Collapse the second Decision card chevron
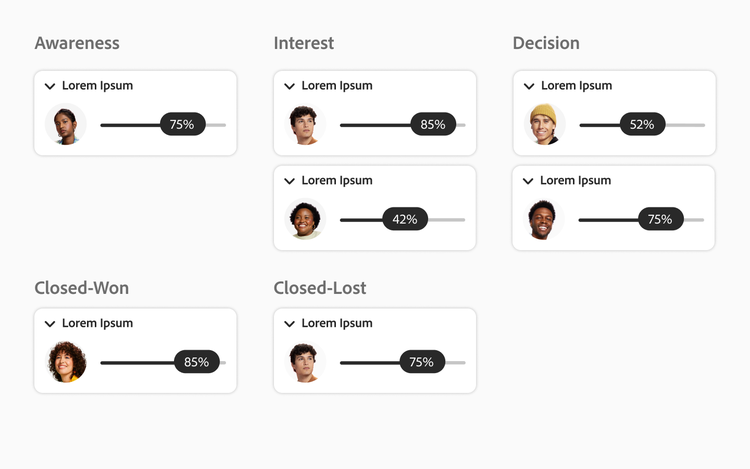Image resolution: width=750 pixels, height=469 pixels. click(x=529, y=181)
